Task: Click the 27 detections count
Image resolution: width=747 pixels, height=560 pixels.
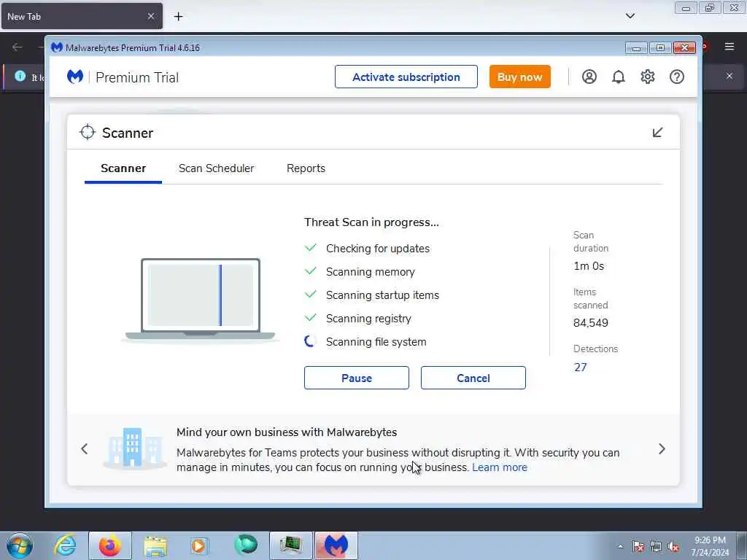Action: [580, 367]
